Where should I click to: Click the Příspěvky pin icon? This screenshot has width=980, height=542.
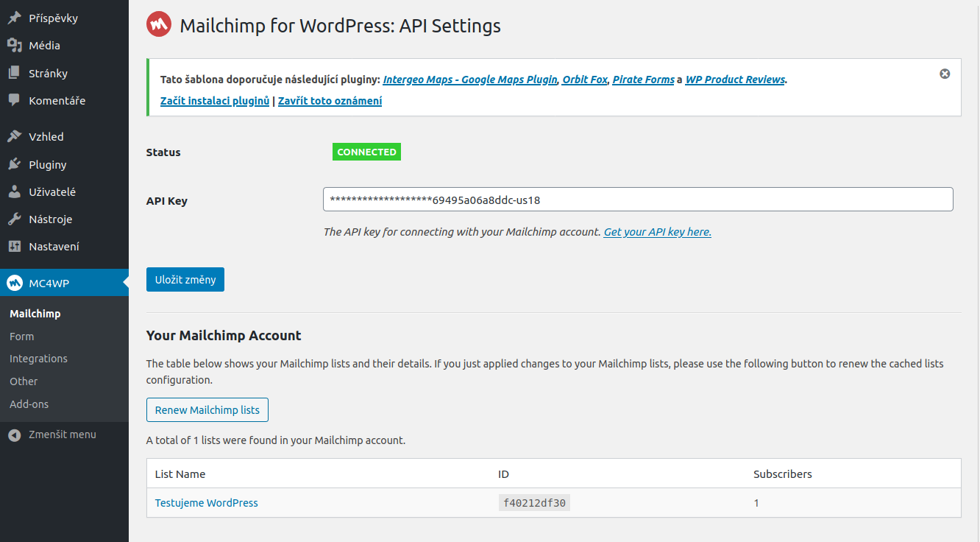15,18
